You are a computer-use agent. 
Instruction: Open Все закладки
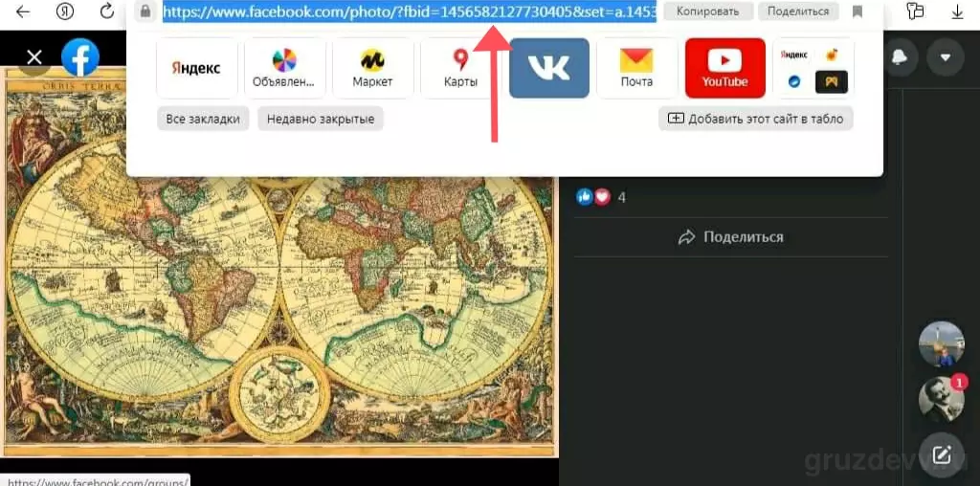pyautogui.click(x=203, y=119)
